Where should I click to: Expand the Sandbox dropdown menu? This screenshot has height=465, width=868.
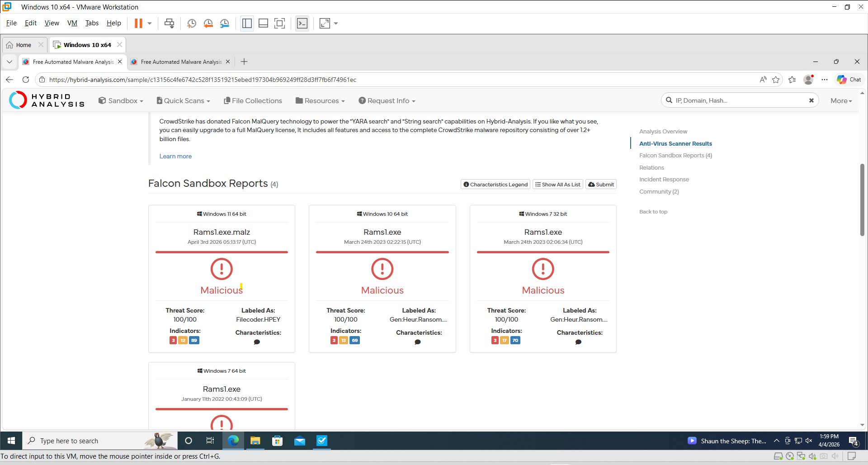point(121,100)
